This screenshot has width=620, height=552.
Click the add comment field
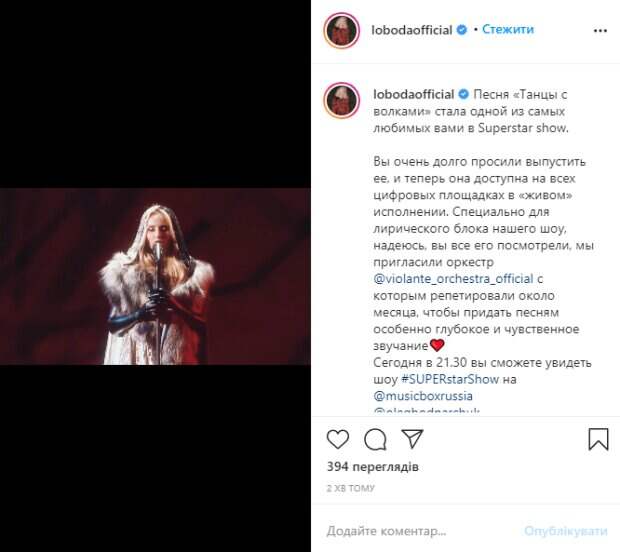click(419, 531)
